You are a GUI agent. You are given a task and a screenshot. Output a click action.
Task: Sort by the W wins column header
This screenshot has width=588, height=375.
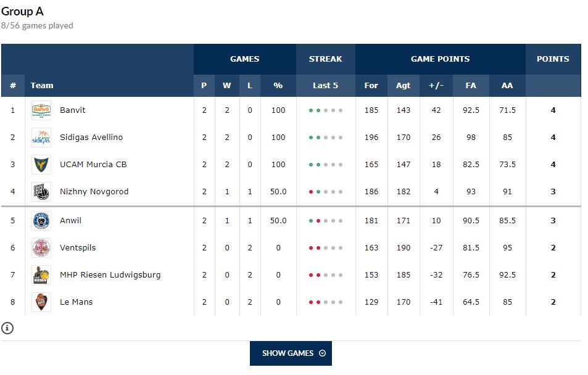click(227, 86)
